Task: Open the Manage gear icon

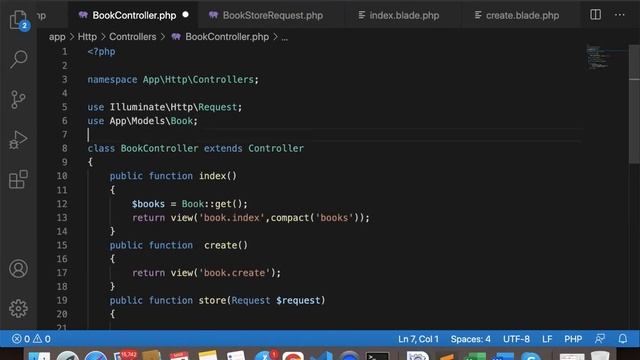Action: (x=18, y=309)
